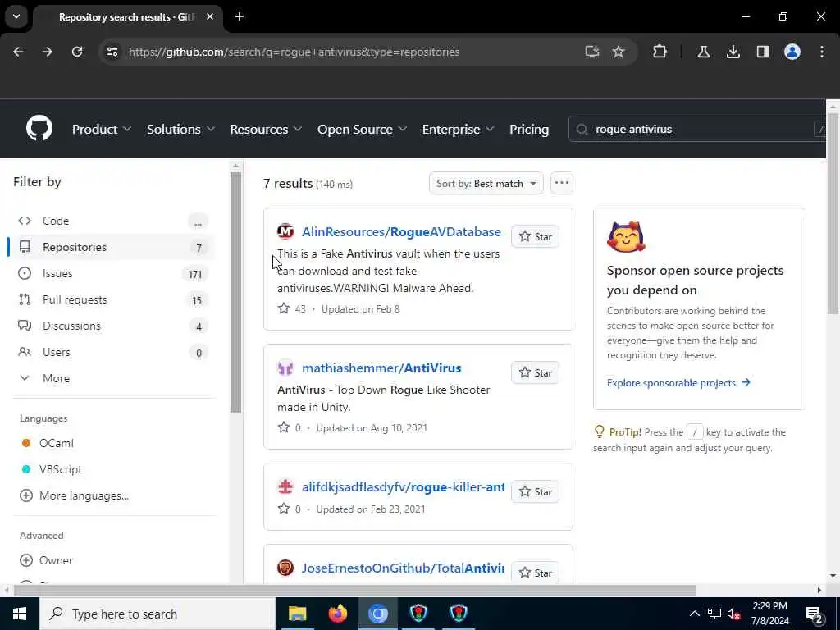Expand the Enterprise menu
The width and height of the screenshot is (840, 630).
coord(458,129)
